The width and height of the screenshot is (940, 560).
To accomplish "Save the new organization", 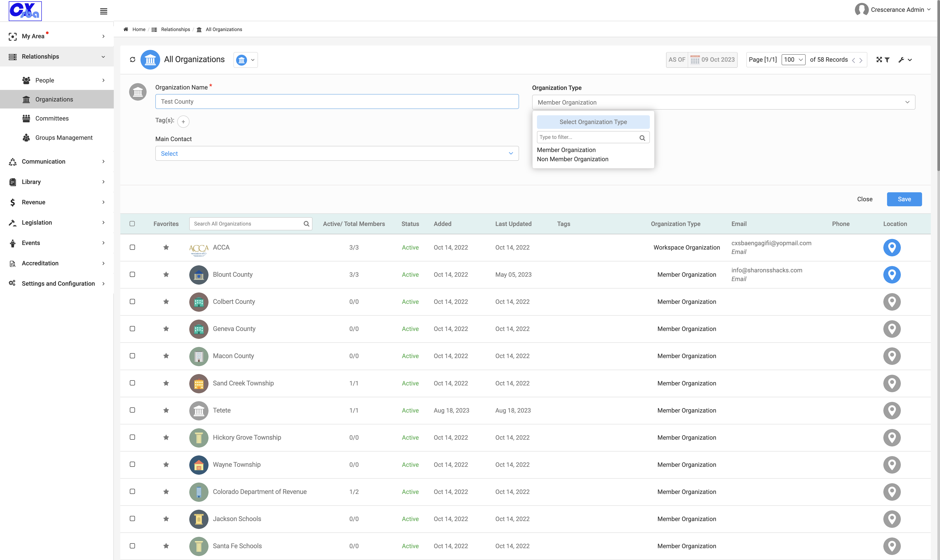I will [x=904, y=199].
